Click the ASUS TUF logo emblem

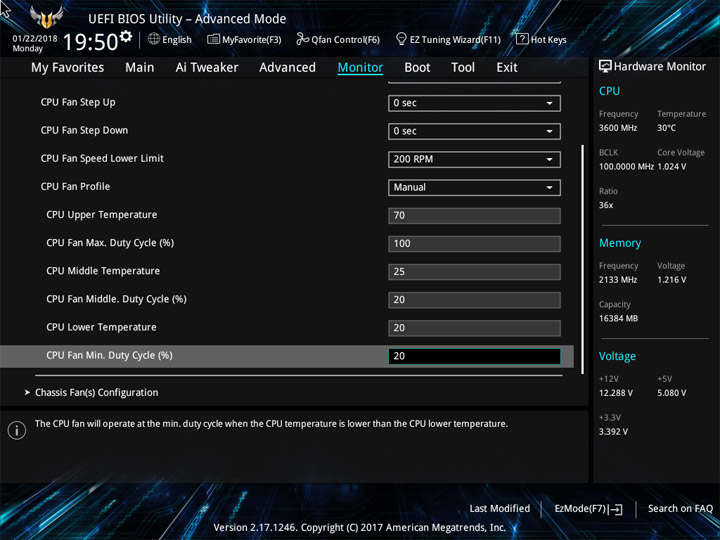[46, 17]
